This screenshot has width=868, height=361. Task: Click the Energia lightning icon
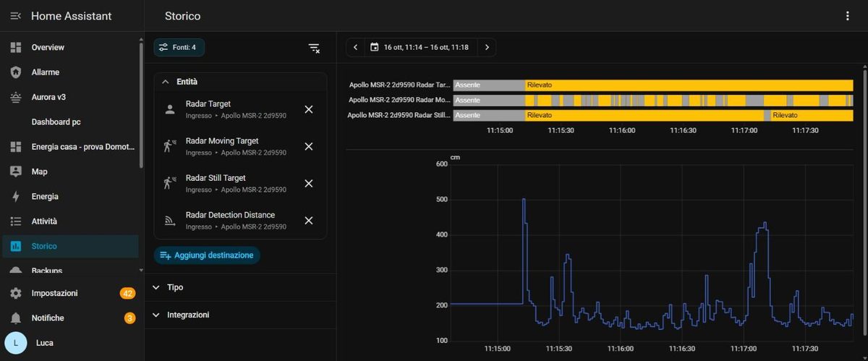[16, 196]
